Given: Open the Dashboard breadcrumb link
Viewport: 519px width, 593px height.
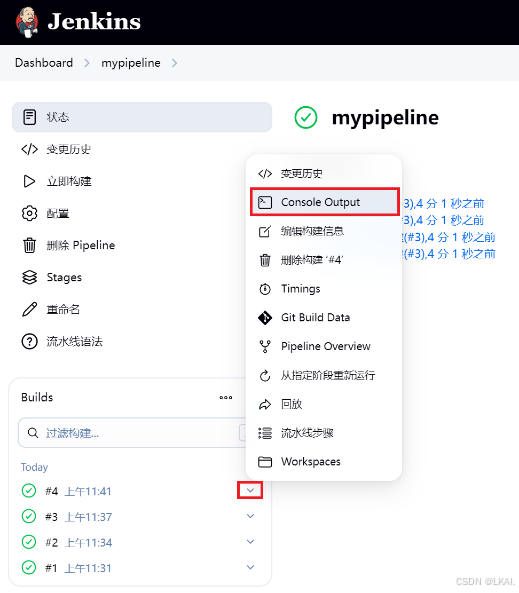Looking at the screenshot, I should 44,63.
